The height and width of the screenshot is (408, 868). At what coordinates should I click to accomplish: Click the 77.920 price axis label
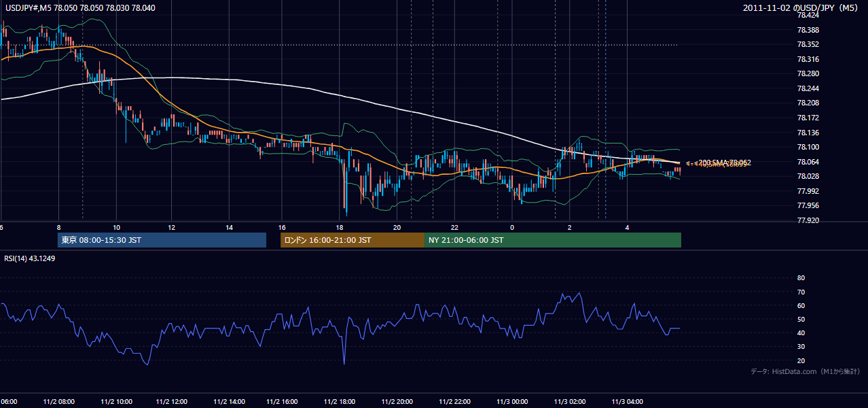pos(808,220)
